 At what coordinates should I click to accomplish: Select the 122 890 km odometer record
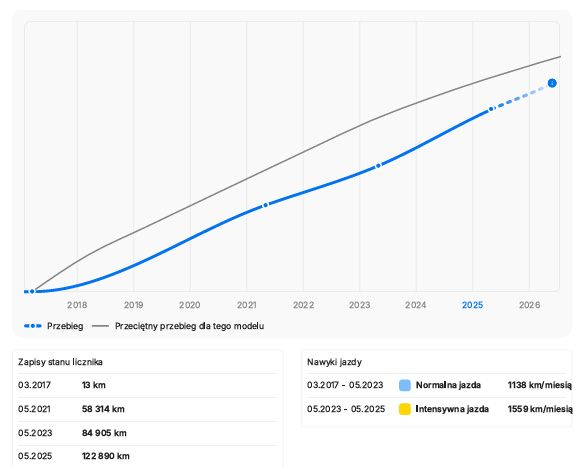tap(106, 456)
